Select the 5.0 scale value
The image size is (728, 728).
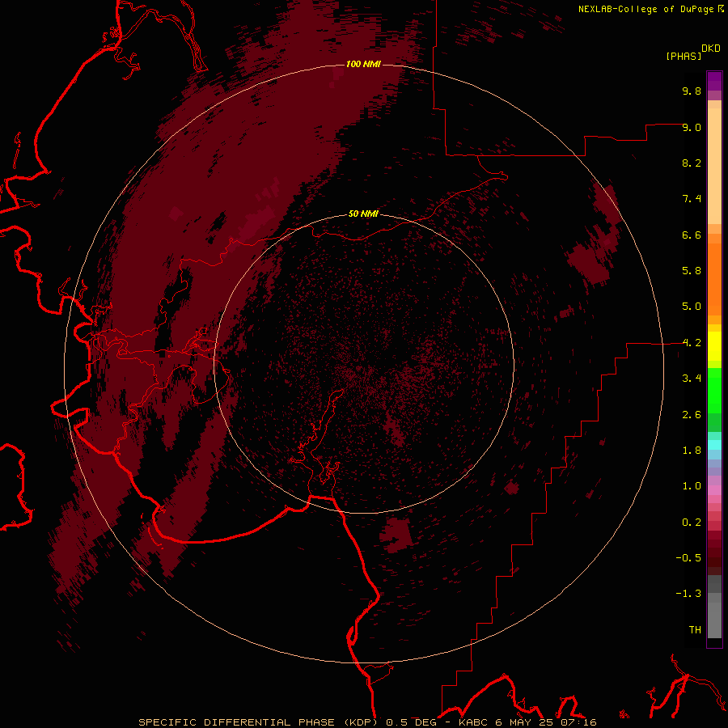point(692,307)
